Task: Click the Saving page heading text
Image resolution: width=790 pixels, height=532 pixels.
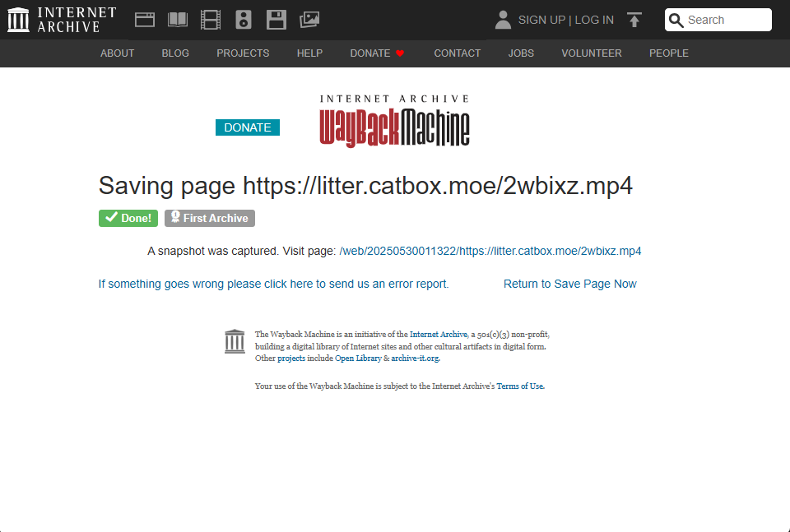Action: (x=365, y=186)
